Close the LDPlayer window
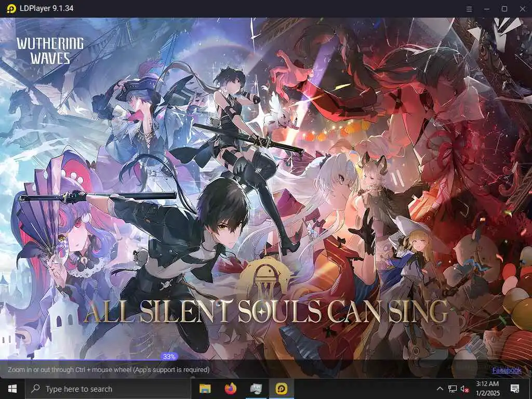The width and height of the screenshot is (532, 399). (x=523, y=9)
